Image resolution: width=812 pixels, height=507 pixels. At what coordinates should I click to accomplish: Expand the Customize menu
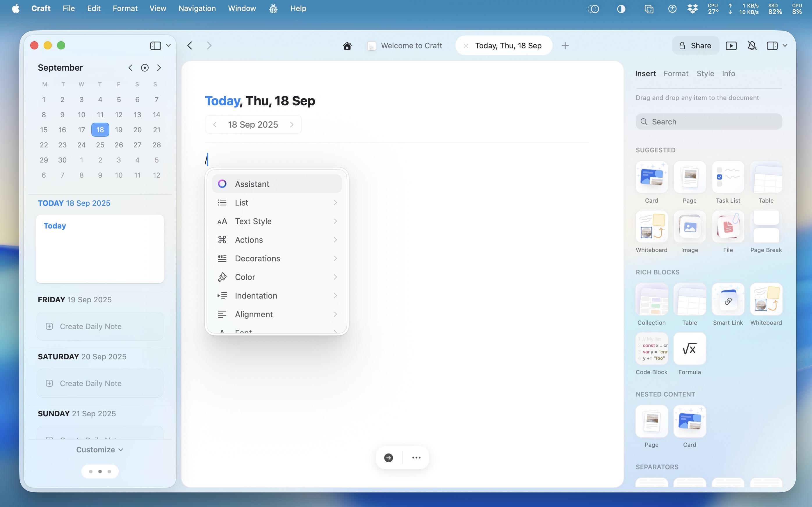tap(100, 450)
